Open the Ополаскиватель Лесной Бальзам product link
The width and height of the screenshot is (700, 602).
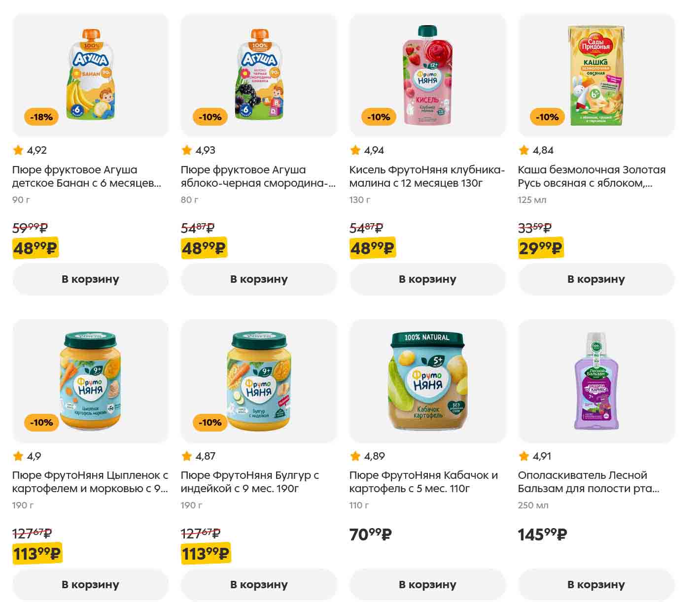coord(588,482)
